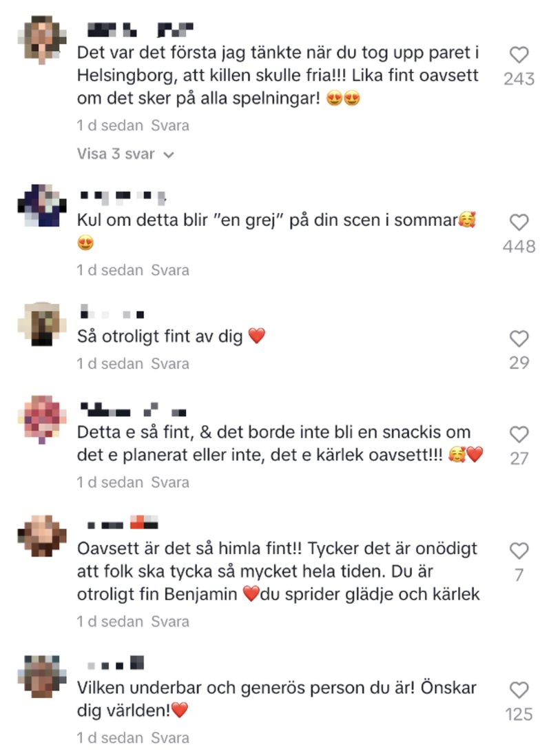Tap Svara below "Så otroligt fint av dig"

169,364
